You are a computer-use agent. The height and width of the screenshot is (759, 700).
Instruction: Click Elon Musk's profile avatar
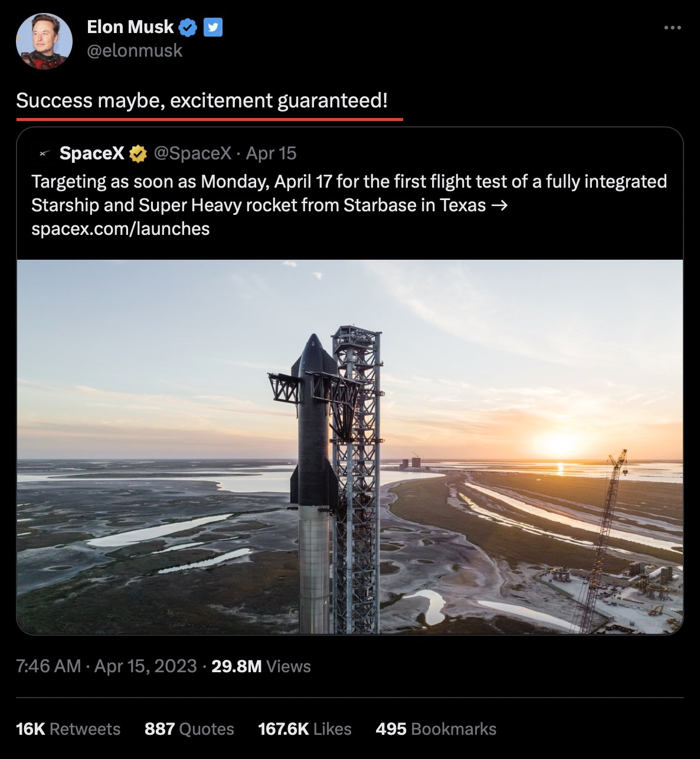44,40
